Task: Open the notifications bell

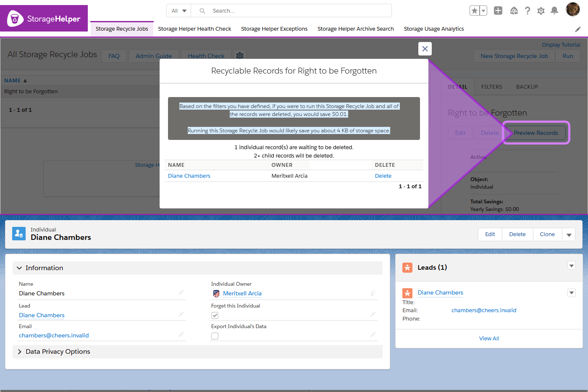Action: [x=554, y=11]
